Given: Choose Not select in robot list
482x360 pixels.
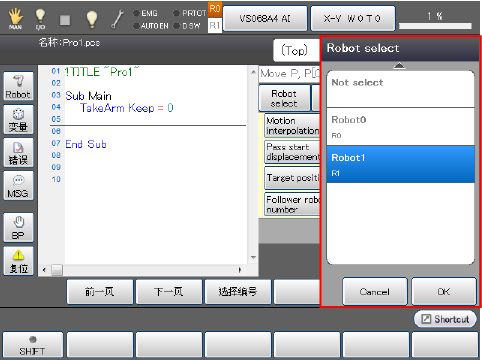Looking at the screenshot, I should coord(400,89).
